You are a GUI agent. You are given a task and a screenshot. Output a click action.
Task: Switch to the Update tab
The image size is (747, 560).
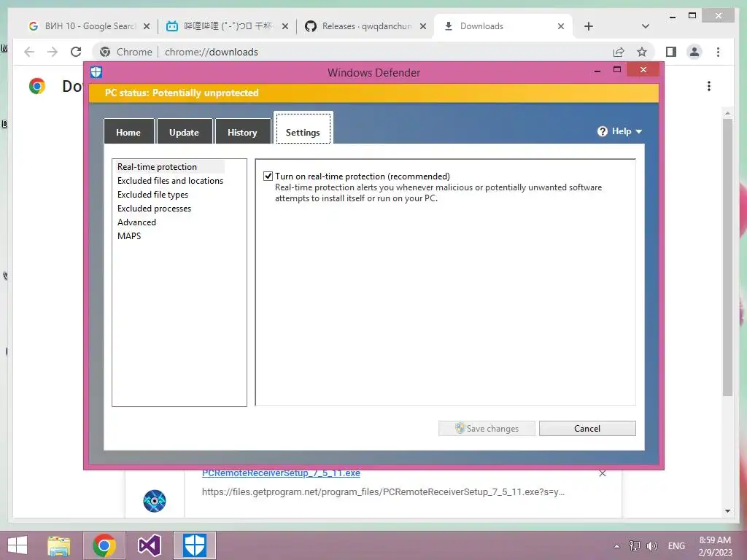[185, 132]
